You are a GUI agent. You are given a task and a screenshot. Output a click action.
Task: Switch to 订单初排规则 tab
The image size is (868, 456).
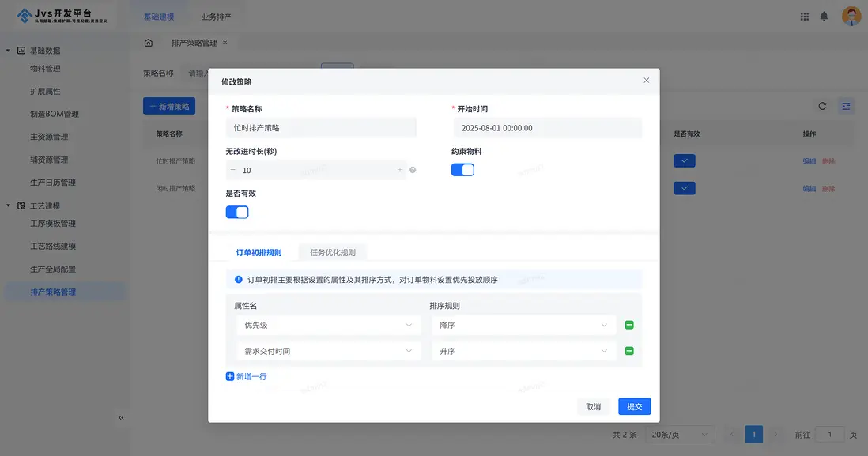[259, 252]
